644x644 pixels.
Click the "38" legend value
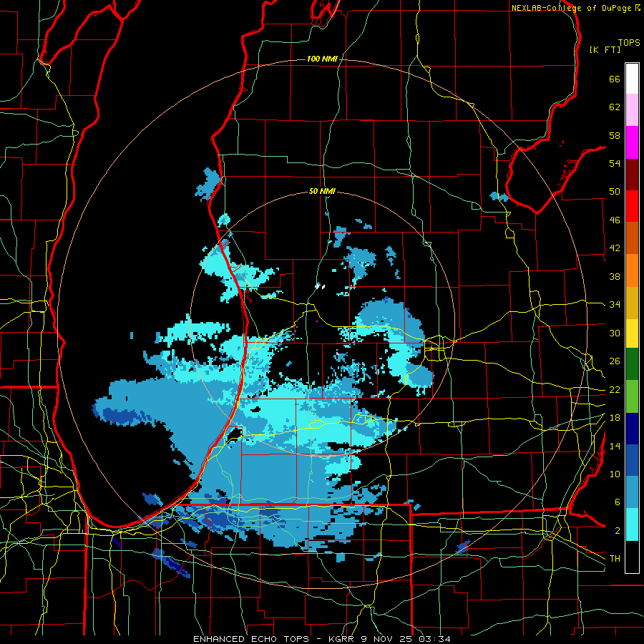(615, 277)
